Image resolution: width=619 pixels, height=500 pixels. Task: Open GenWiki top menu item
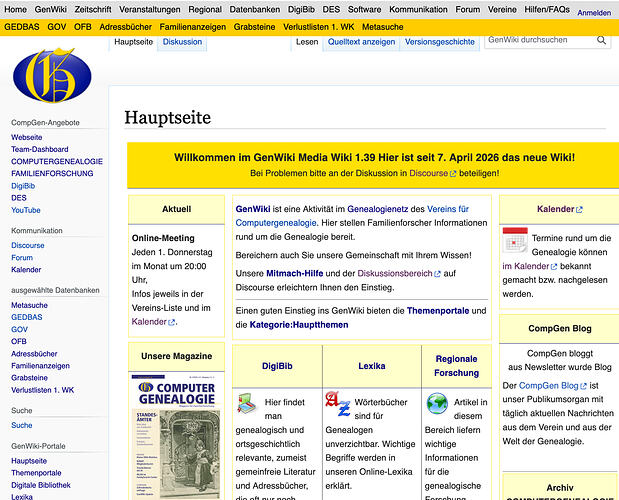tap(51, 9)
